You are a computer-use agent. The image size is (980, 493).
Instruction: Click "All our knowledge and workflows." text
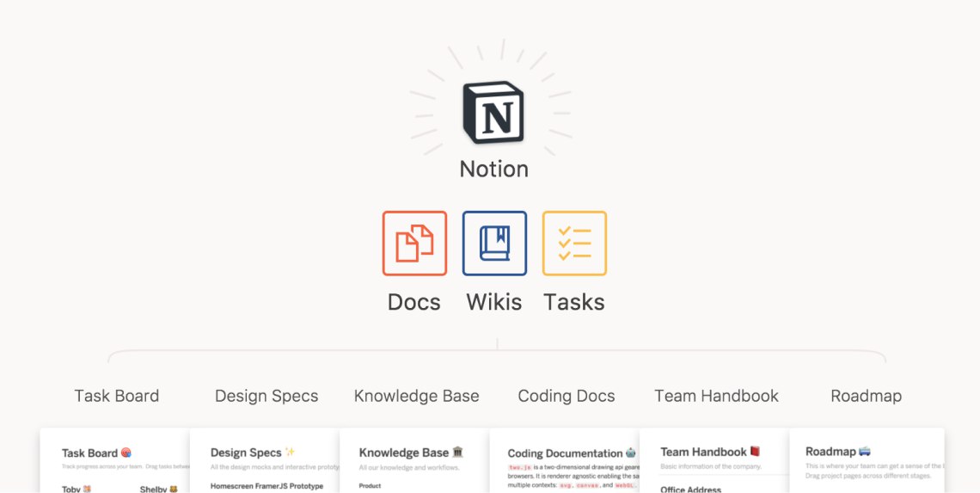click(x=409, y=467)
